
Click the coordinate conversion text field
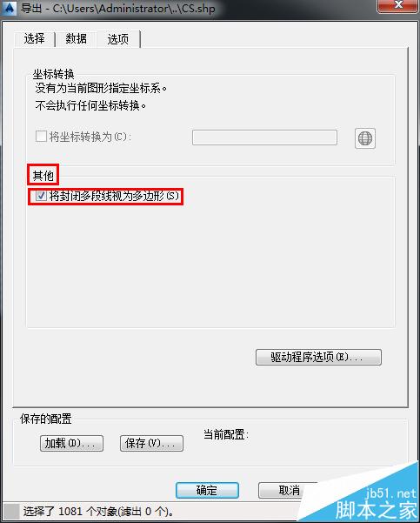point(264,137)
